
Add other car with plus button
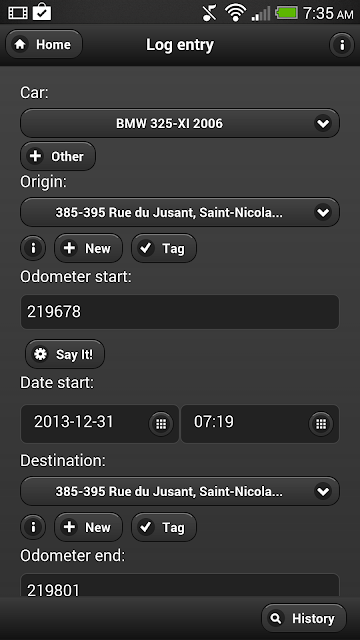click(58, 156)
